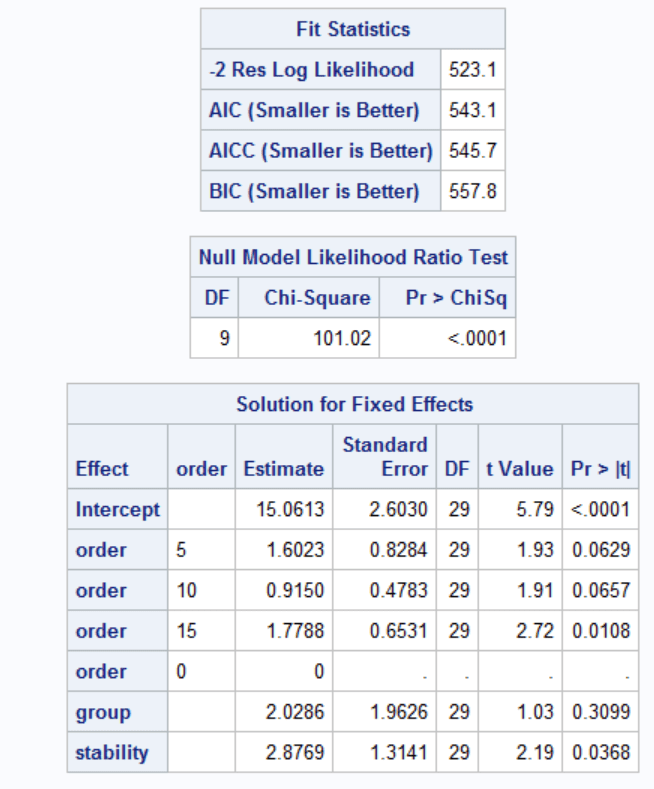Select the t value 5.79
Viewport: 654px width, 789px height.
click(535, 509)
